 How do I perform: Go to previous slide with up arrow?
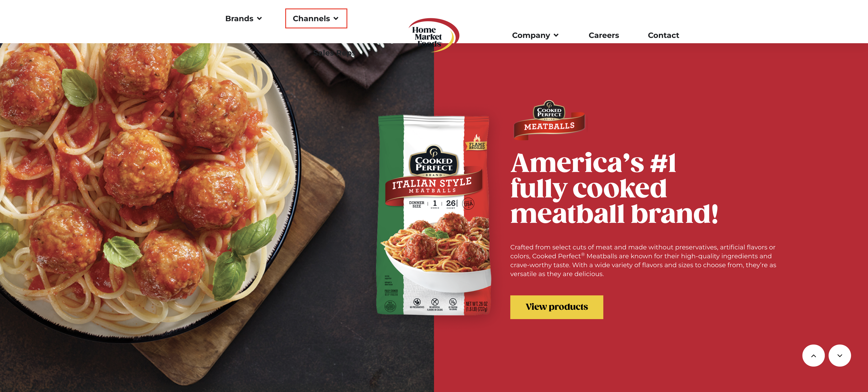(813, 356)
